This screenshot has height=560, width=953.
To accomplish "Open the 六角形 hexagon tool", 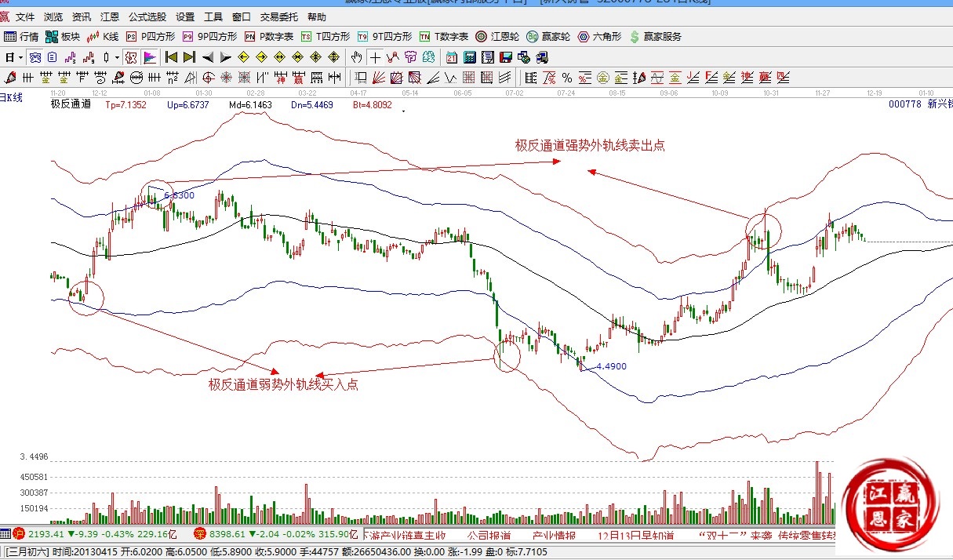I will (x=599, y=36).
